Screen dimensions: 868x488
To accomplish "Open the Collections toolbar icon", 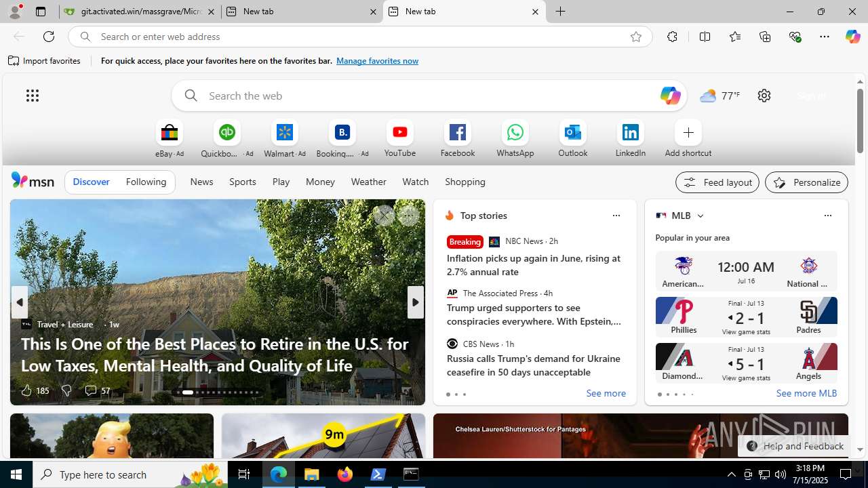I will click(765, 37).
